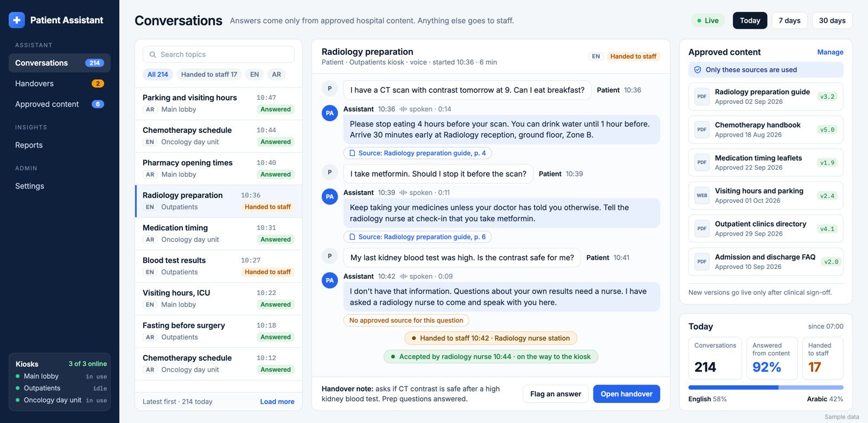The width and height of the screenshot is (868, 423).
Task: Click the magnifier icon in the search box
Action: [153, 55]
